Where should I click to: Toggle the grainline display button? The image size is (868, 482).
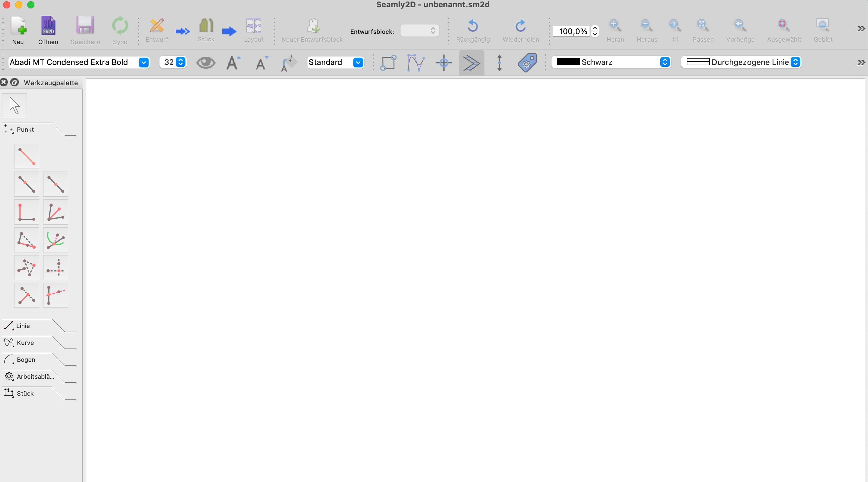point(499,63)
